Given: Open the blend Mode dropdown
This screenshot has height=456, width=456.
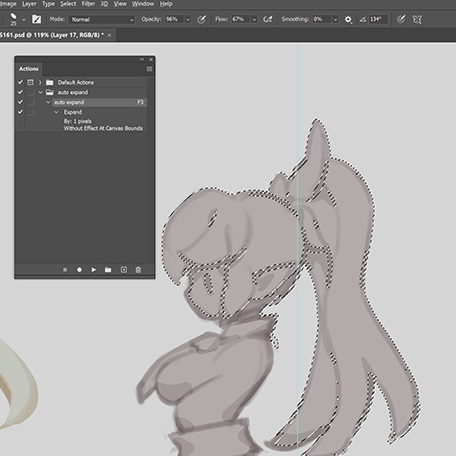Looking at the screenshot, I should pyautogui.click(x=101, y=19).
